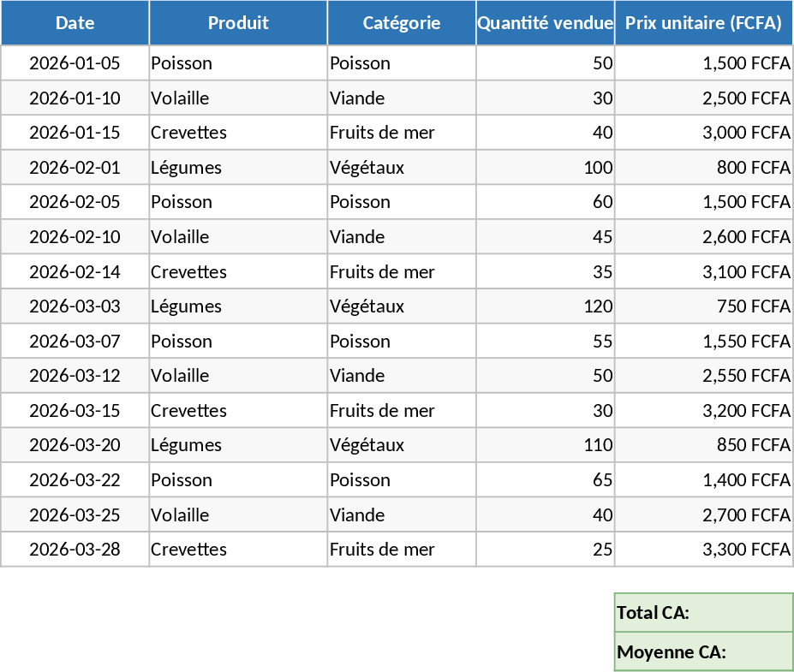Select the 2026-03-28 date cell

[x=75, y=550]
